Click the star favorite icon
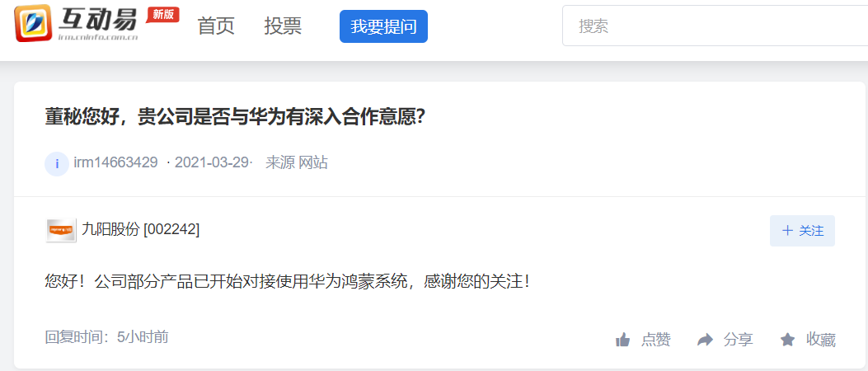Screen dimensions: 868x371 click(x=788, y=340)
